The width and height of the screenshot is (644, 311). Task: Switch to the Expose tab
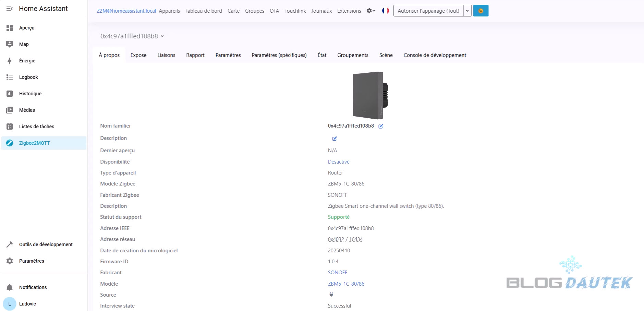click(138, 55)
